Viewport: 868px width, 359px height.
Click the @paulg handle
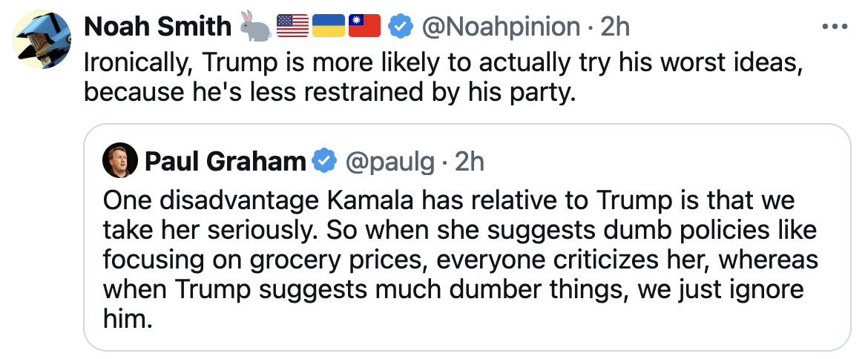(x=387, y=161)
